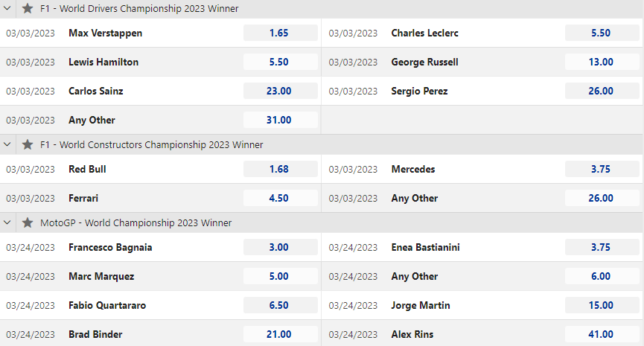Star the F1 World Constructors Championship market
Image resolution: width=644 pixels, height=346 pixels.
[28, 144]
